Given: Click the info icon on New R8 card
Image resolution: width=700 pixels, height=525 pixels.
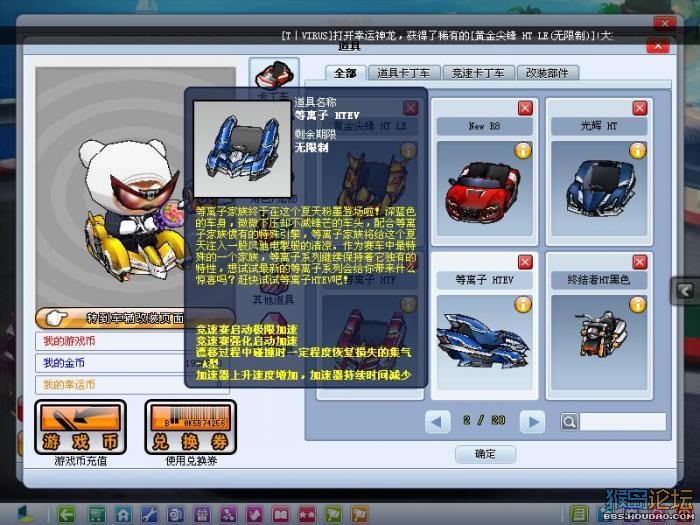Looking at the screenshot, I should [x=523, y=151].
